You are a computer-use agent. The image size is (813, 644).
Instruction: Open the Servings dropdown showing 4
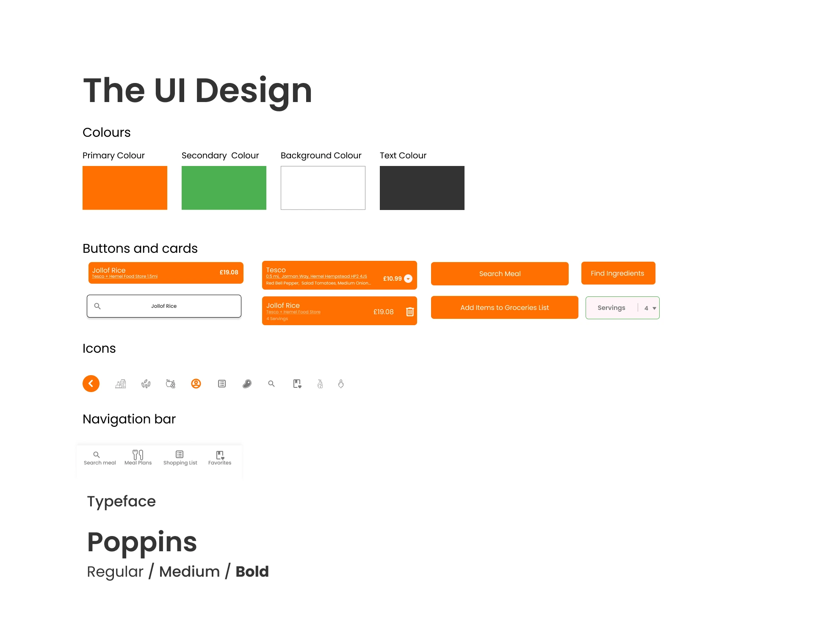pos(650,308)
